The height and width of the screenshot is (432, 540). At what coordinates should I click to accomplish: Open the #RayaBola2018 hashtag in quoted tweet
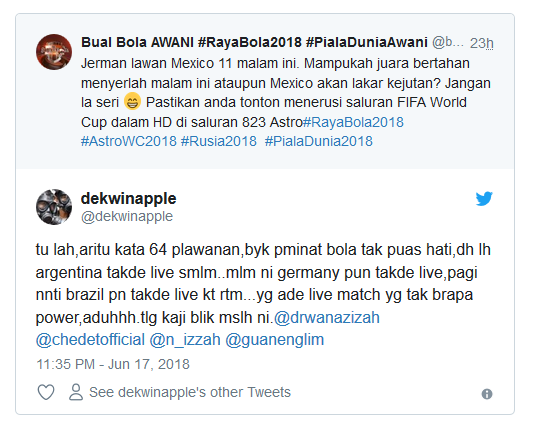[x=353, y=122]
